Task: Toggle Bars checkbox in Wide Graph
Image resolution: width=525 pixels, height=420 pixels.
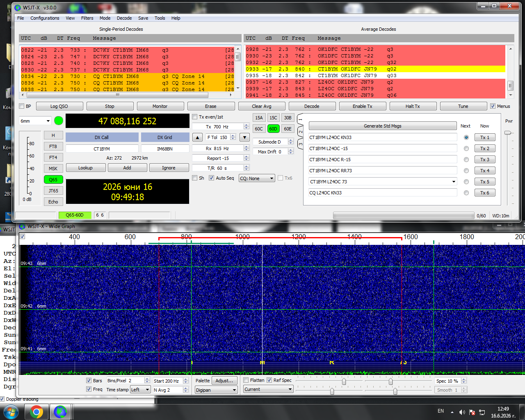Action: 89,381
